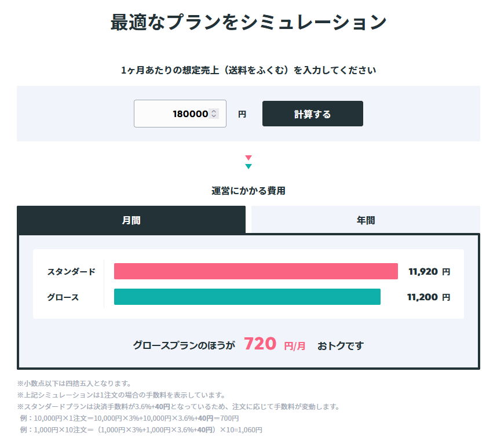Click the 計算する button
This screenshot has height=448, width=497.
click(x=313, y=114)
